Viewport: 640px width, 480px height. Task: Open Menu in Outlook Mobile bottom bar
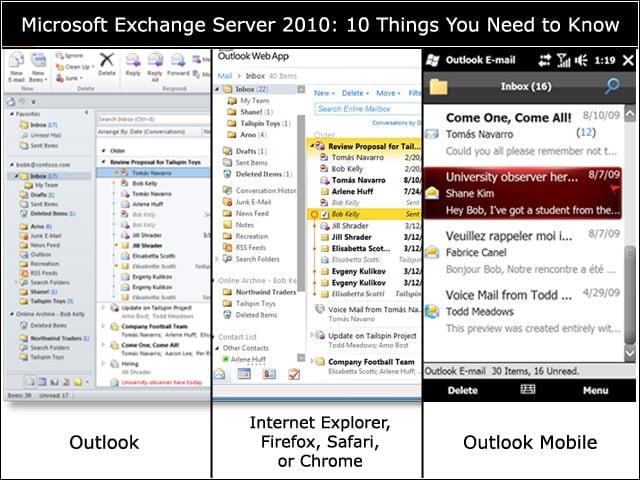(x=596, y=390)
